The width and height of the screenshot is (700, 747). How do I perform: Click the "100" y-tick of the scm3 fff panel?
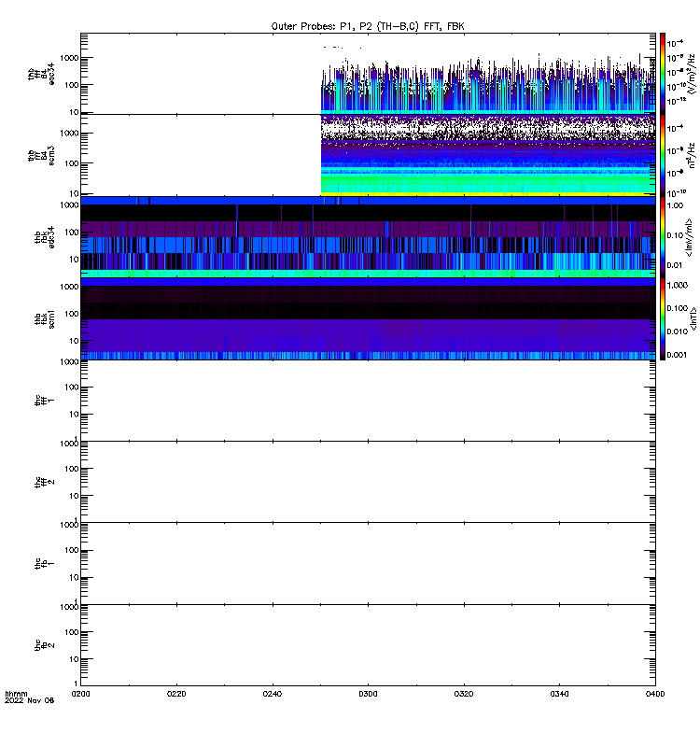71,163
